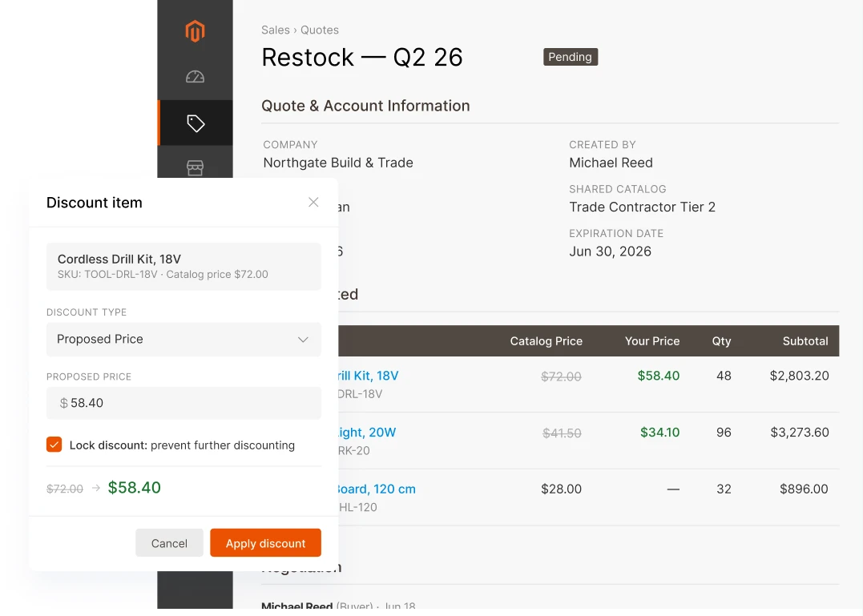The width and height of the screenshot is (863, 616).
Task: Click the Magento logo in sidebar
Action: point(195,31)
